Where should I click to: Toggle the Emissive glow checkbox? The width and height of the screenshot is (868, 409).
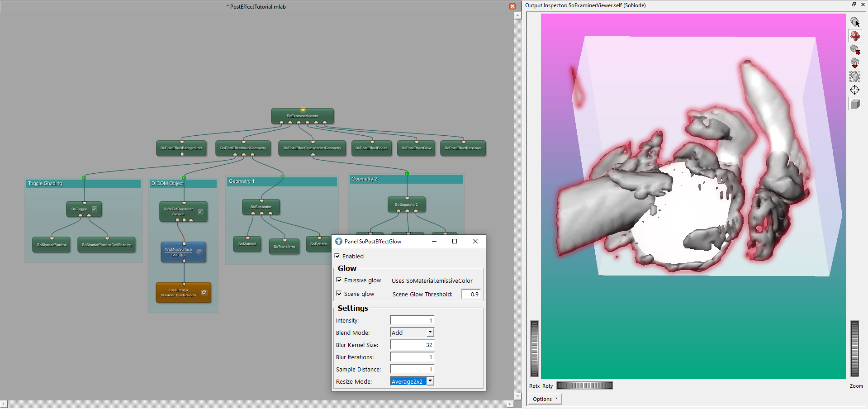[339, 281]
